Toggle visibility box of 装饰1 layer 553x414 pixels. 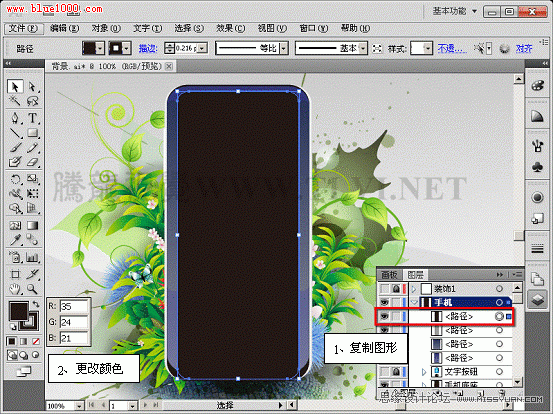[384, 289]
